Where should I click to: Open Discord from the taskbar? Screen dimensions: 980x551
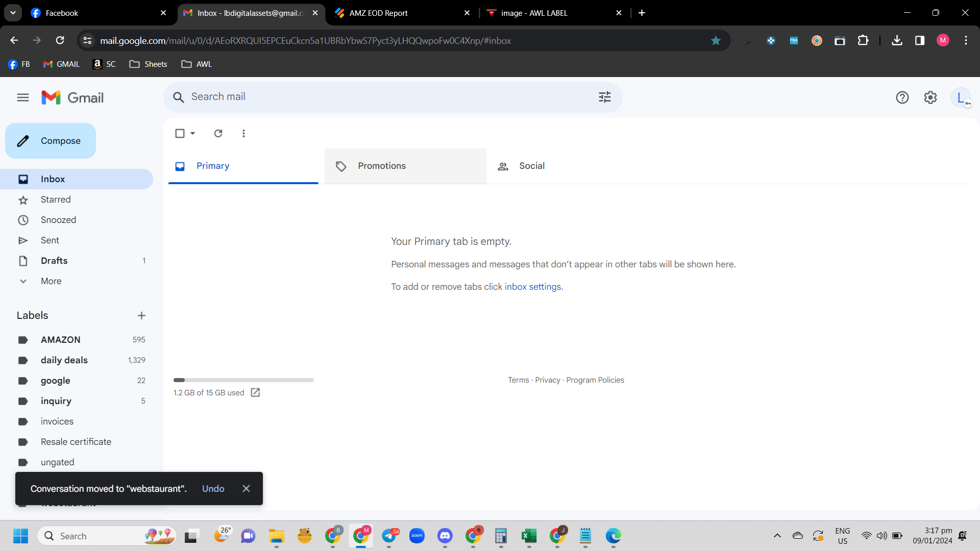445,536
